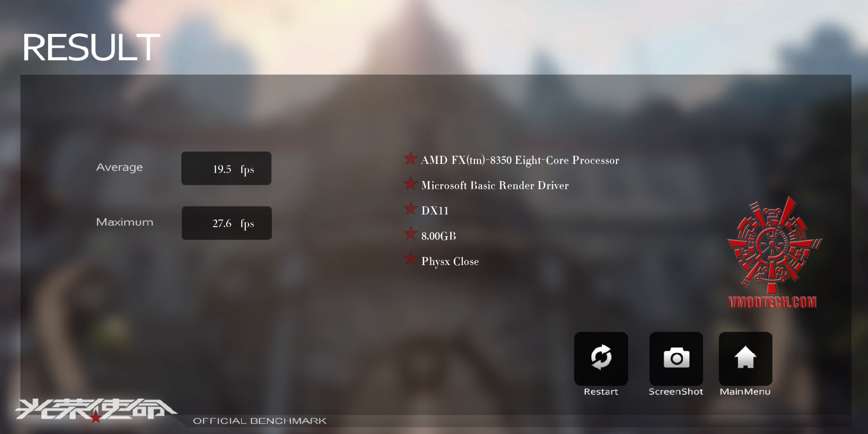Click the Average 19.5 fps value box

coord(226,168)
